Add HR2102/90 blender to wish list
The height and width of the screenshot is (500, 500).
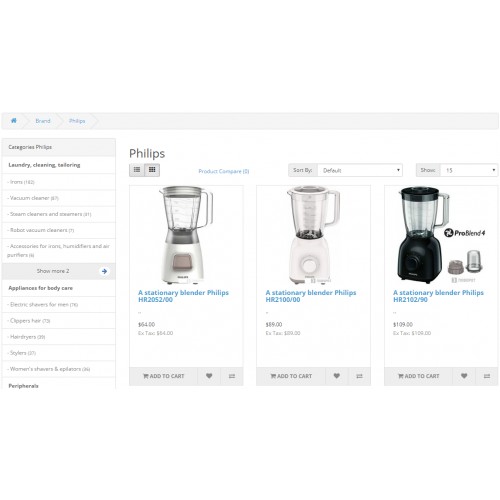pos(464,376)
